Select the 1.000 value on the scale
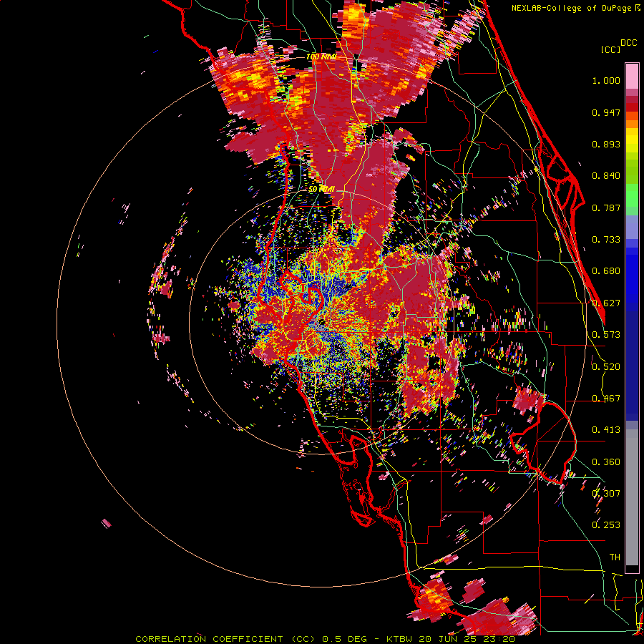This screenshot has height=644, width=644. [606, 80]
